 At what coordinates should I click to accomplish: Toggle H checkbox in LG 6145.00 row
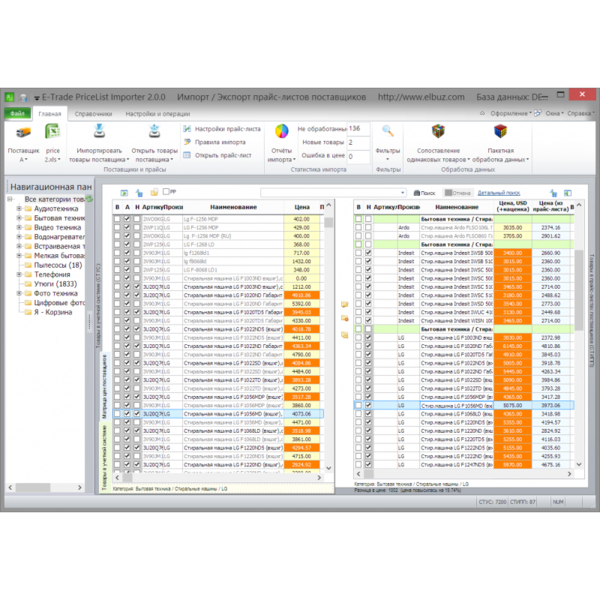click(368, 346)
